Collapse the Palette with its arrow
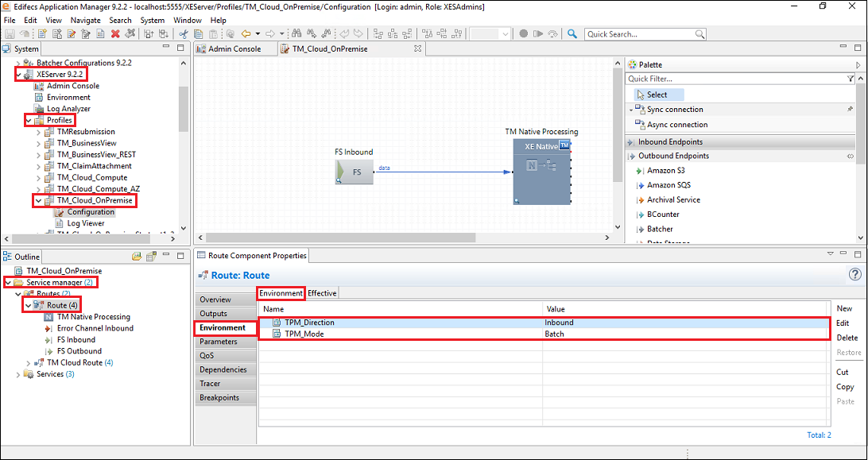The image size is (868, 460). [858, 65]
